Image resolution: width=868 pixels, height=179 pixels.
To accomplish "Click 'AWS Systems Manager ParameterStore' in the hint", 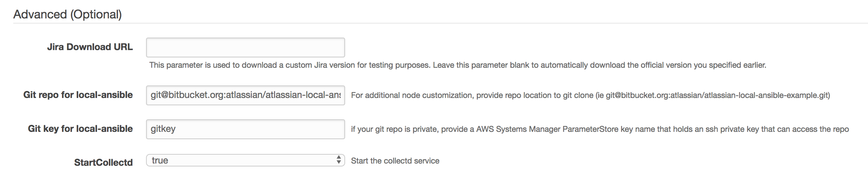I will tap(547, 129).
